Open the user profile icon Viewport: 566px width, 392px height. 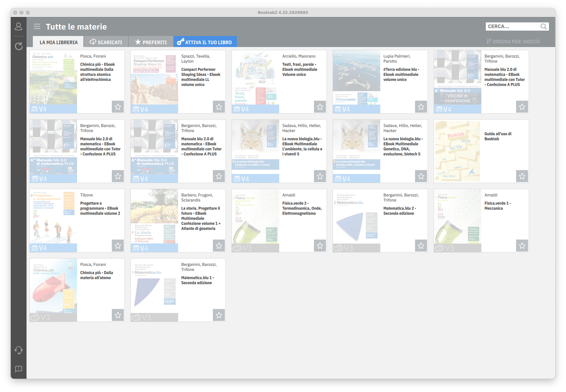tap(18, 27)
